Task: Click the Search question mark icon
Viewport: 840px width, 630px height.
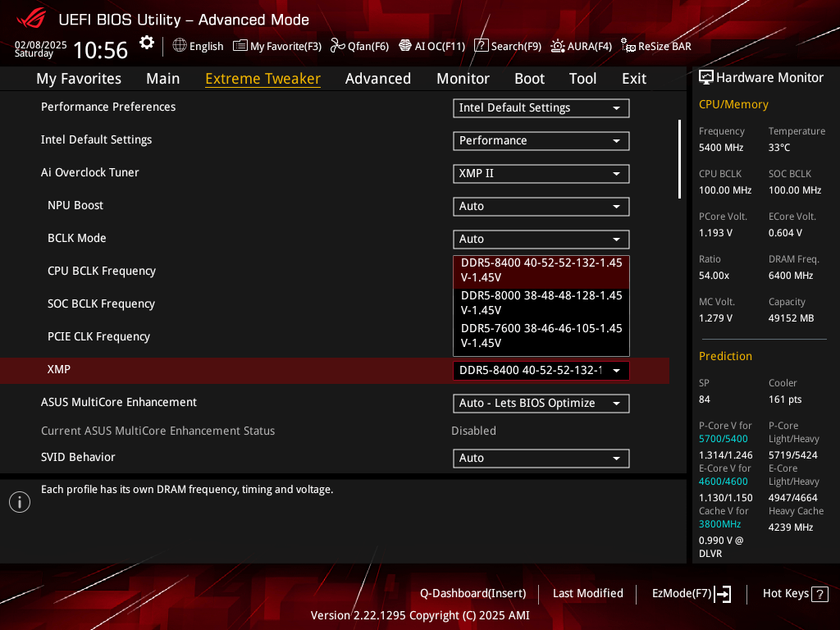Action: [482, 46]
